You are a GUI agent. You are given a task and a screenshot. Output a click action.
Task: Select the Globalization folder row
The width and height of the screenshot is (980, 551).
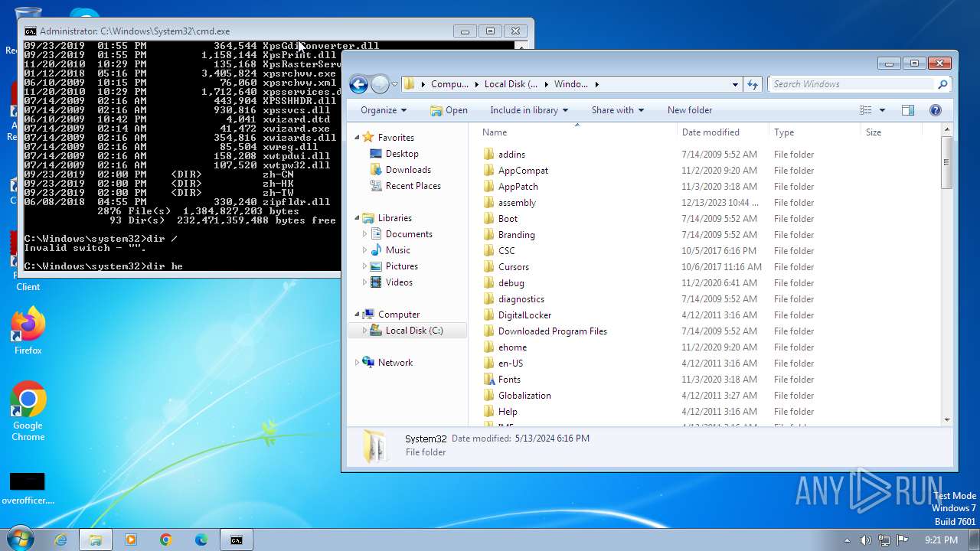coord(710,396)
